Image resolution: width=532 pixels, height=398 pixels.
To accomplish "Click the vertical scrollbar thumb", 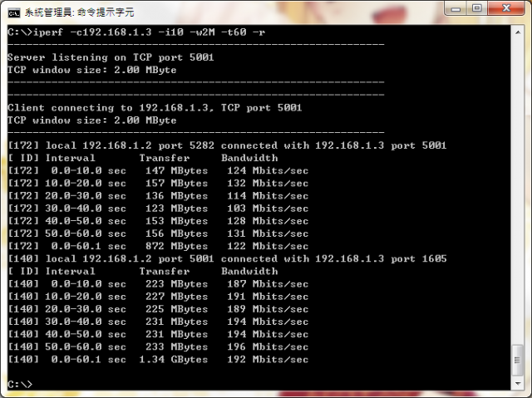I will 518,360.
